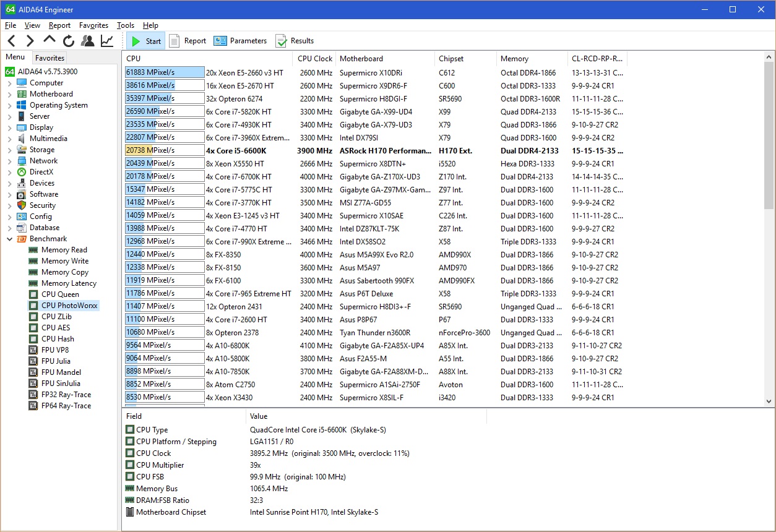Collapse the Benchmark tree node
The image size is (776, 532).
10,239
